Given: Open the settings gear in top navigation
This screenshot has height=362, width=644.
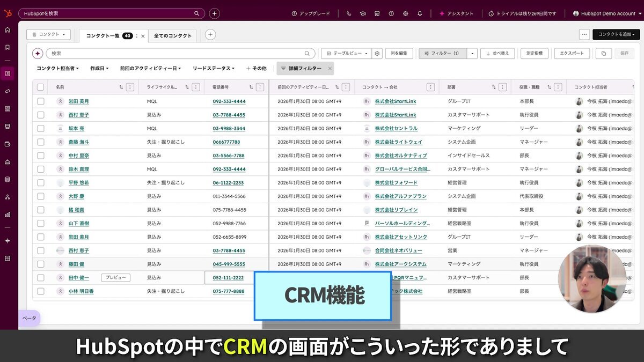Looking at the screenshot, I should (x=405, y=13).
